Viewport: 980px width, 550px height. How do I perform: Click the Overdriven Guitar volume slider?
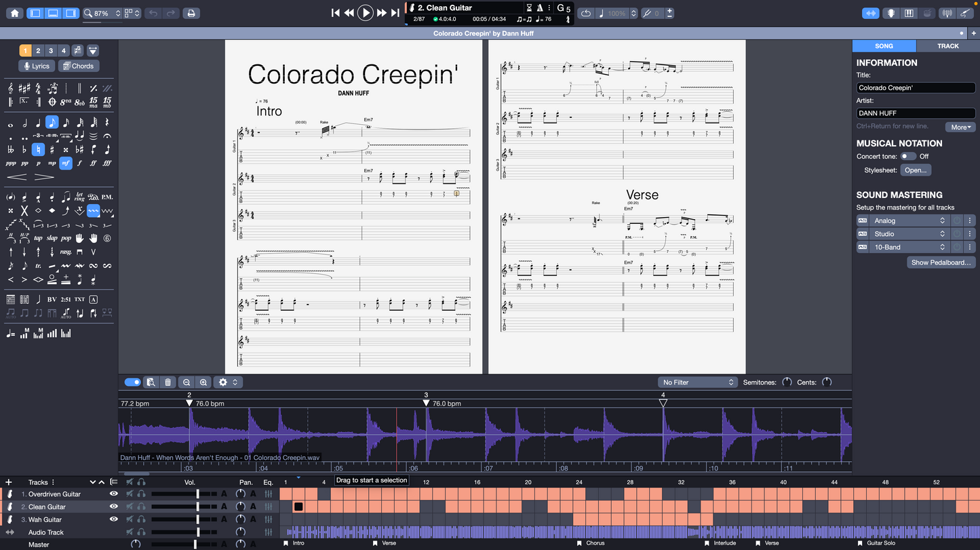(x=197, y=494)
